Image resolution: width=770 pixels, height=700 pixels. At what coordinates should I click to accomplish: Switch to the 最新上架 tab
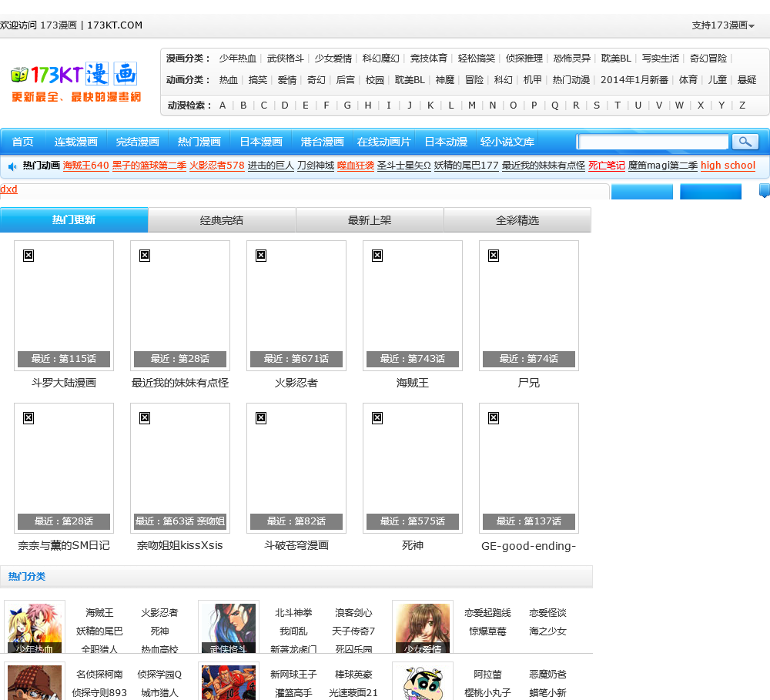pos(370,219)
